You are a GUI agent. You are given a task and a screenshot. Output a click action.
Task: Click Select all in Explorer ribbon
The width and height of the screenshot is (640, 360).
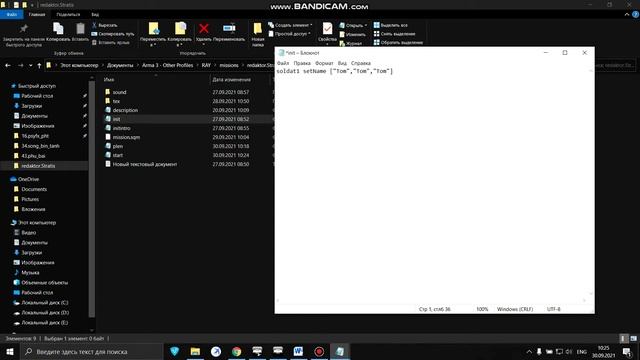pos(390,25)
